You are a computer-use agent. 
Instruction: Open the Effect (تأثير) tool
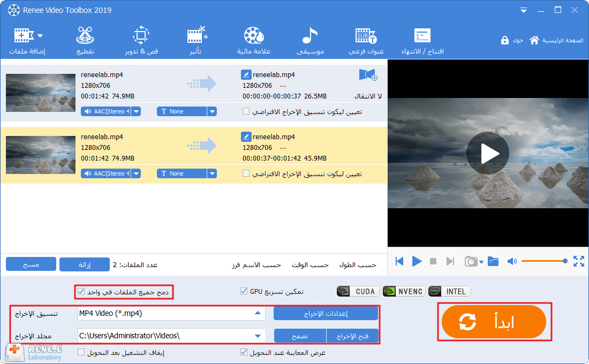tap(197, 41)
